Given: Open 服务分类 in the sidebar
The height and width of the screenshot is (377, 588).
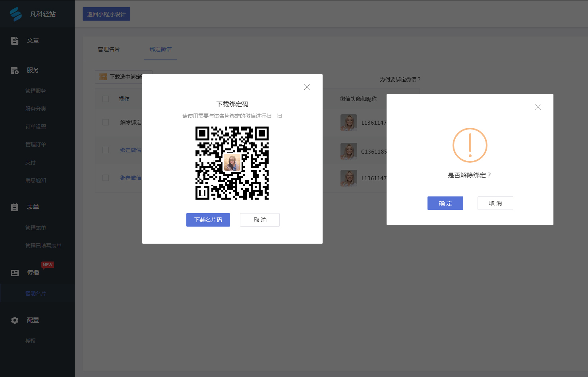Looking at the screenshot, I should click(36, 109).
